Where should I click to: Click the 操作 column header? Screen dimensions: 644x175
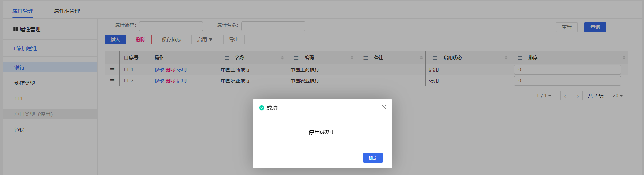[x=184, y=58]
